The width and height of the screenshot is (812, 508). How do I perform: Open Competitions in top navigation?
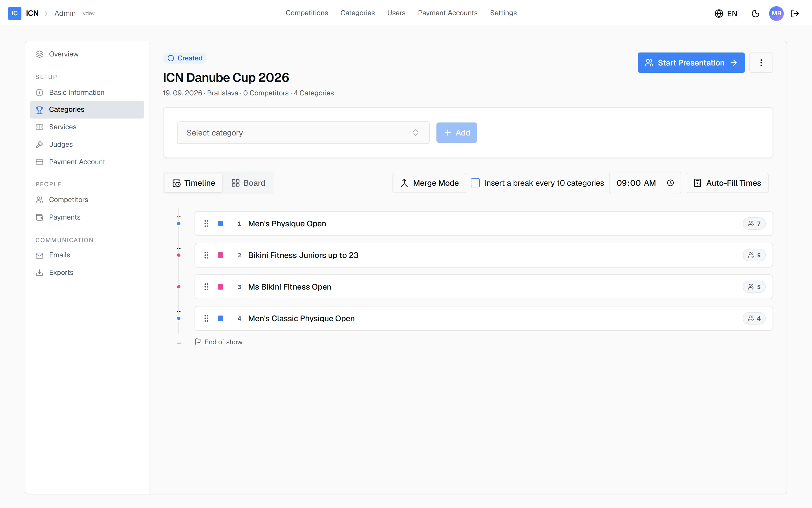307,13
